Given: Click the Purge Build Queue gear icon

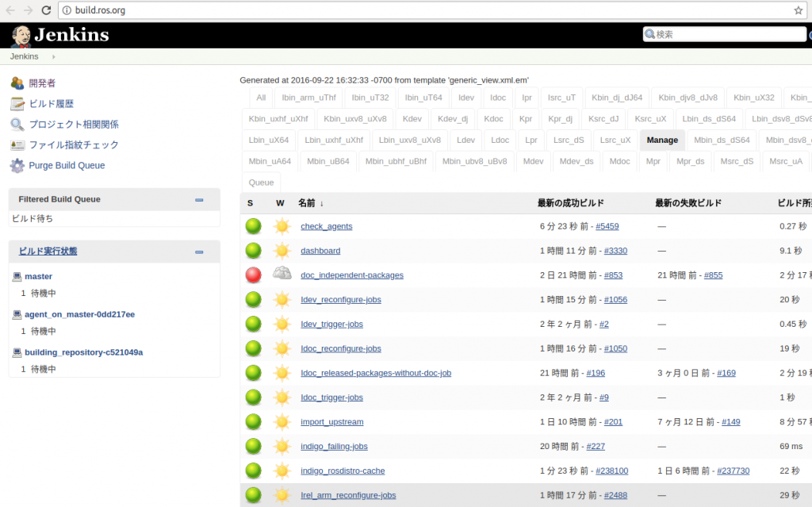Looking at the screenshot, I should 17,166.
